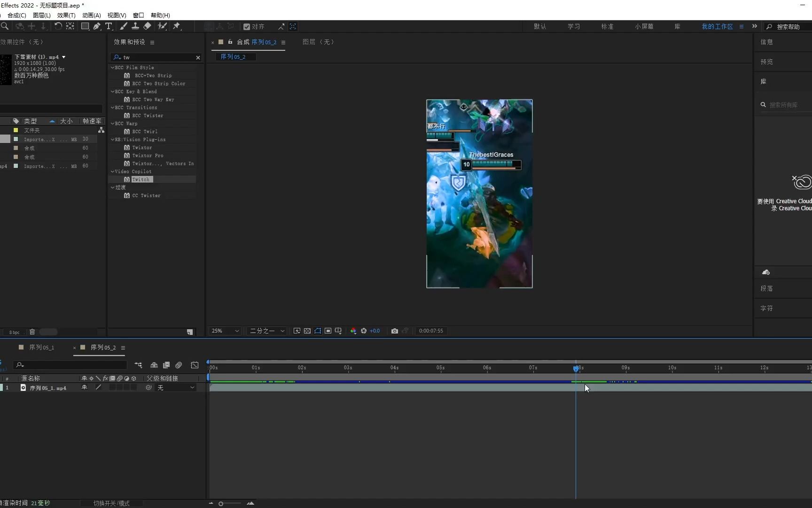Viewport: 812px width, 508px height.
Task: Switch to the 序列05_1 timeline tab
Action: (41, 348)
